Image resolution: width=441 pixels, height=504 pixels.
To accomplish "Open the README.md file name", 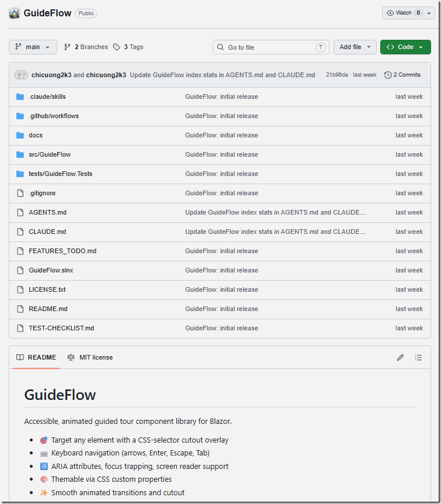I will click(x=48, y=309).
